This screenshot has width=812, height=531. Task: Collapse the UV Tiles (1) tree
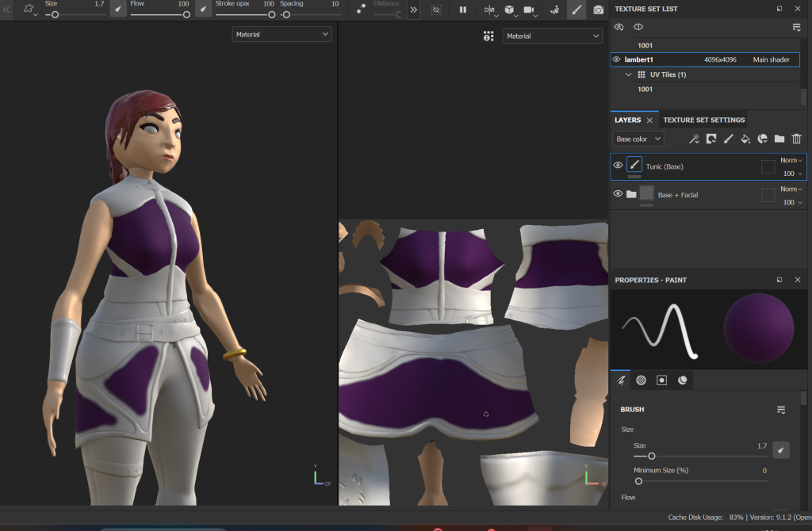click(629, 74)
